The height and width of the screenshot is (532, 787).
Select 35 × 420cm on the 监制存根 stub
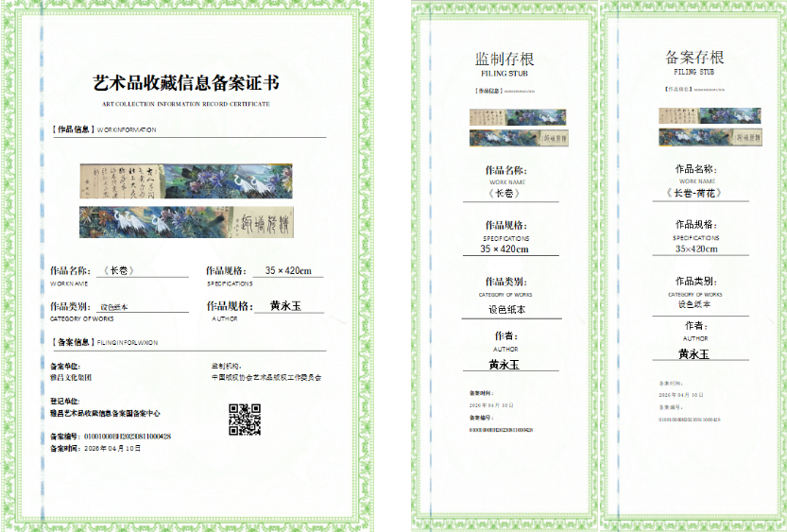[x=505, y=249]
